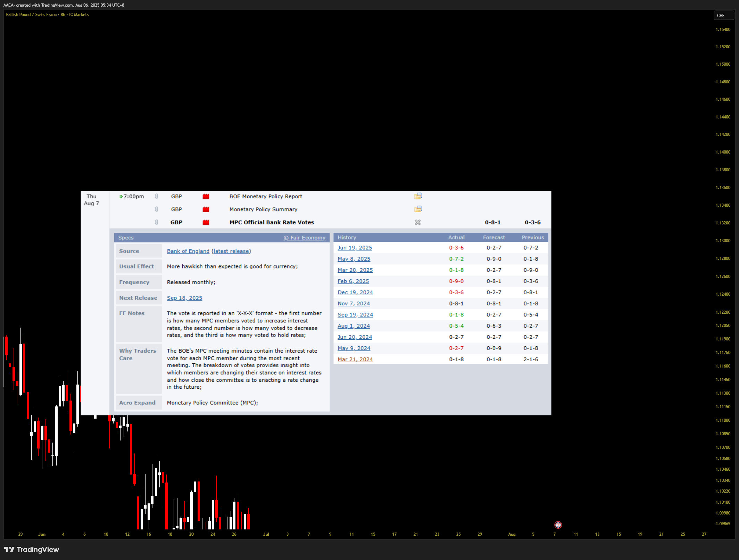Click Acro Expand label in Specs
The image size is (739, 560).
click(x=137, y=403)
